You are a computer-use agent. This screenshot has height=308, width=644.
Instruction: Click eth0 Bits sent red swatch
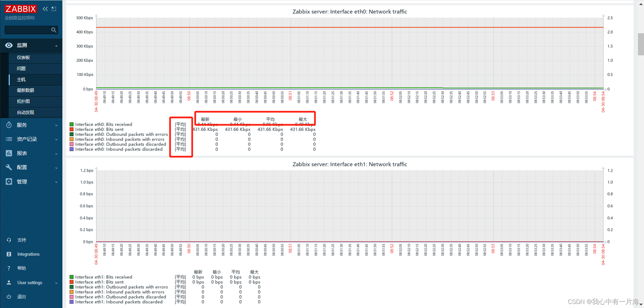tap(71, 129)
